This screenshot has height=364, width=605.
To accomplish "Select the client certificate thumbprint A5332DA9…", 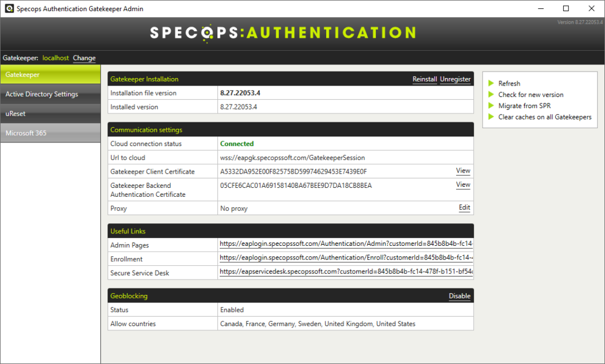I will [x=293, y=171].
